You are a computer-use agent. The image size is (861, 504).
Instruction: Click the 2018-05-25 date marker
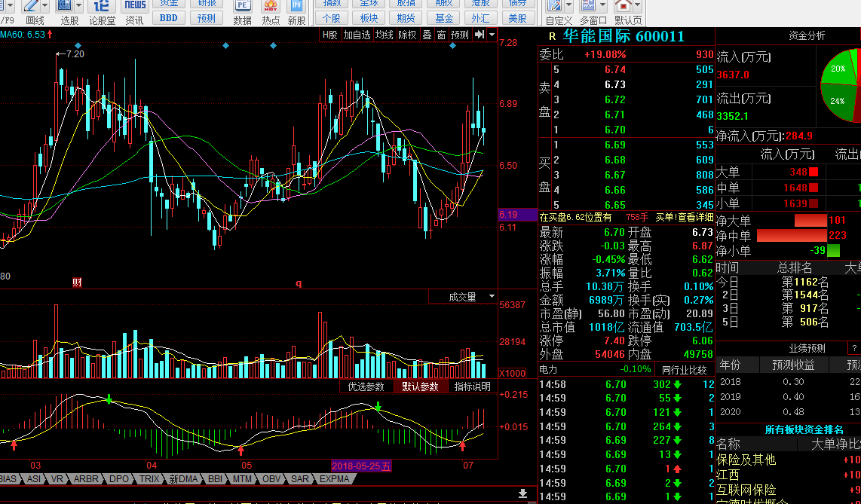[x=361, y=466]
